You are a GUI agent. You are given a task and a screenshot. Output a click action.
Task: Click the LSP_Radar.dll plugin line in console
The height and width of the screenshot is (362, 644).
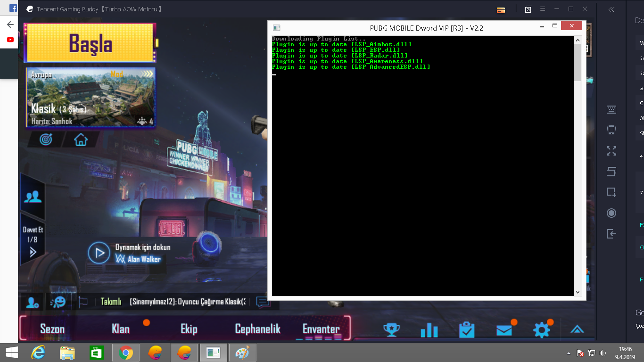(x=340, y=56)
